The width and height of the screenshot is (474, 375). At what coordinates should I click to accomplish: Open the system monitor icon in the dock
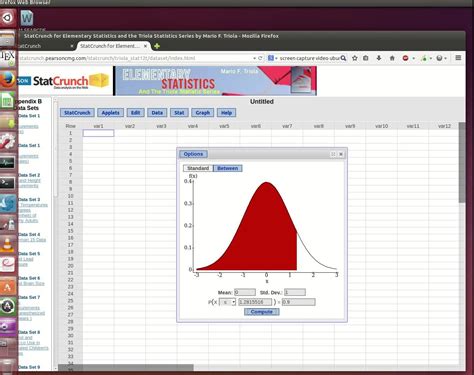pos(7,162)
